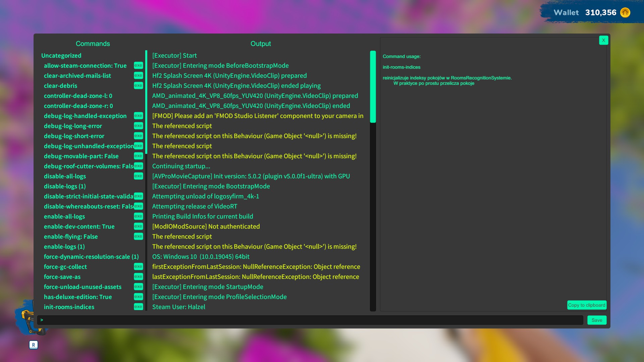Click the Save button
644x362 pixels.
click(x=597, y=320)
